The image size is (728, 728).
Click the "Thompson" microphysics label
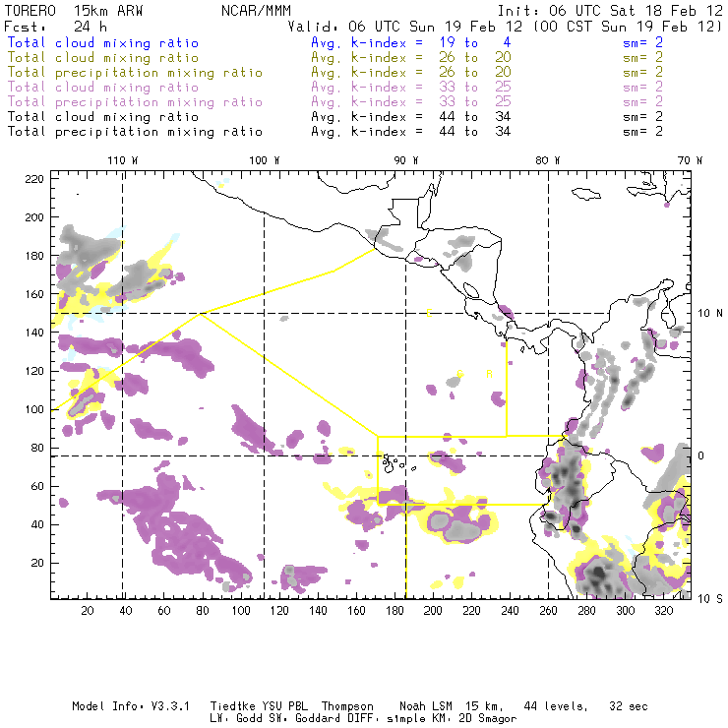tap(347, 706)
